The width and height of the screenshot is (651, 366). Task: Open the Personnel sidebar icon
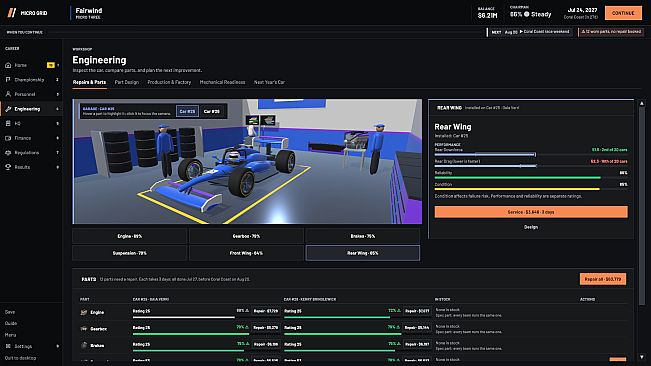tap(8, 94)
